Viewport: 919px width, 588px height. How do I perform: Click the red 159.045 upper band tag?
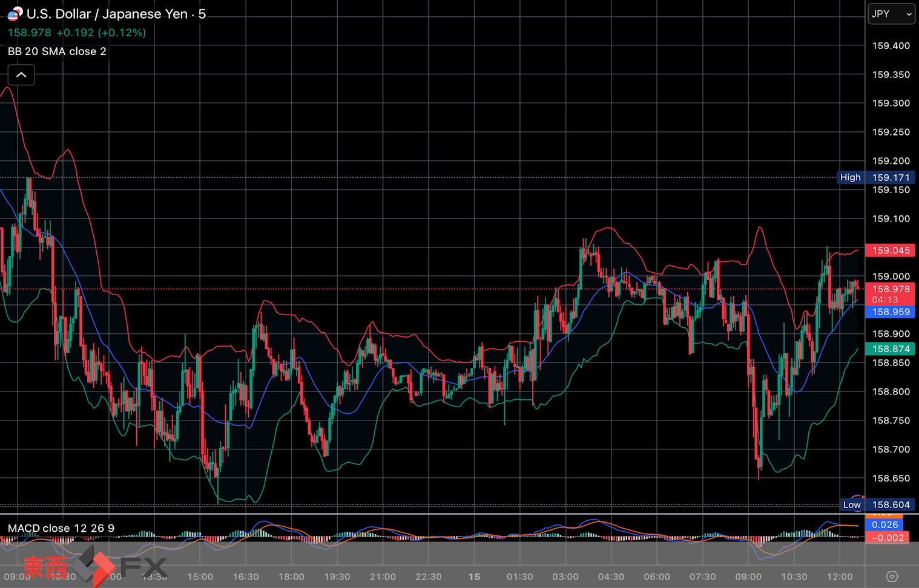tap(891, 250)
